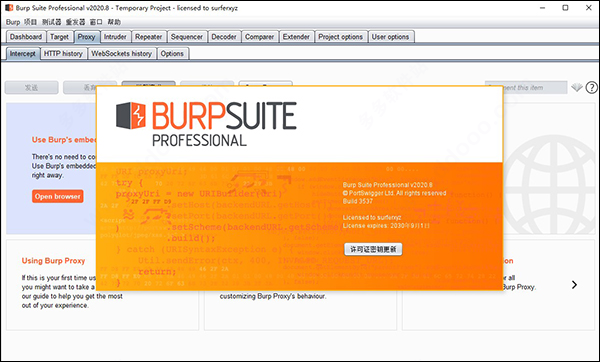Minimize the Burp Suite window
Screen dimensions: 600x362
542,8
